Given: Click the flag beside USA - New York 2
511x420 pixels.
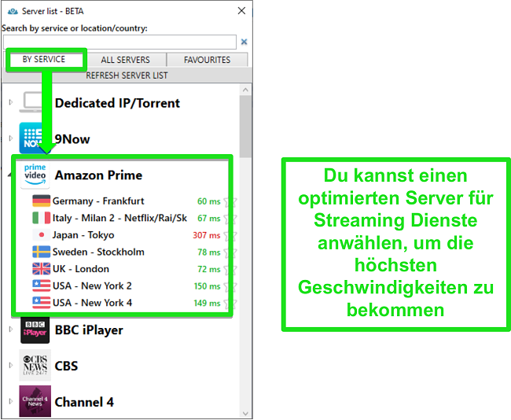Looking at the screenshot, I should [42, 286].
